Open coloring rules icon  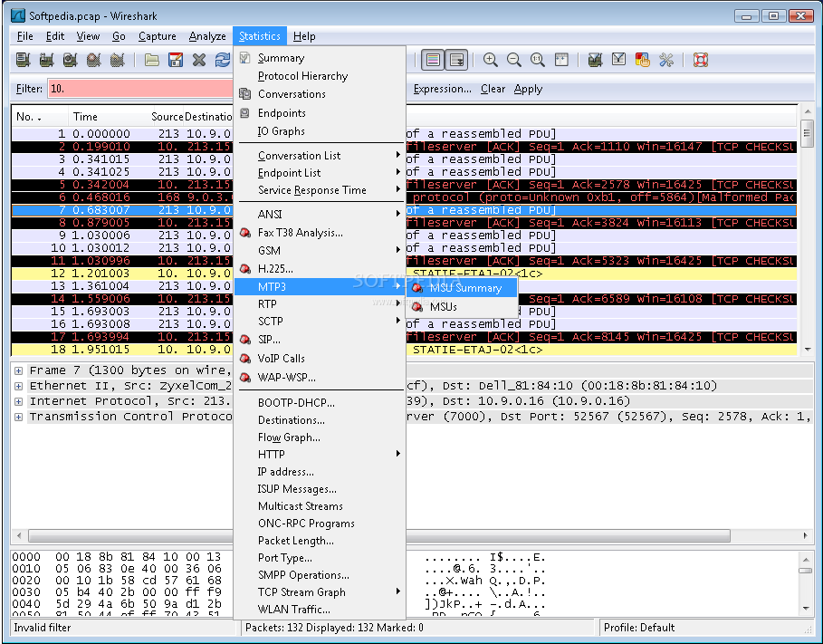[x=643, y=60]
